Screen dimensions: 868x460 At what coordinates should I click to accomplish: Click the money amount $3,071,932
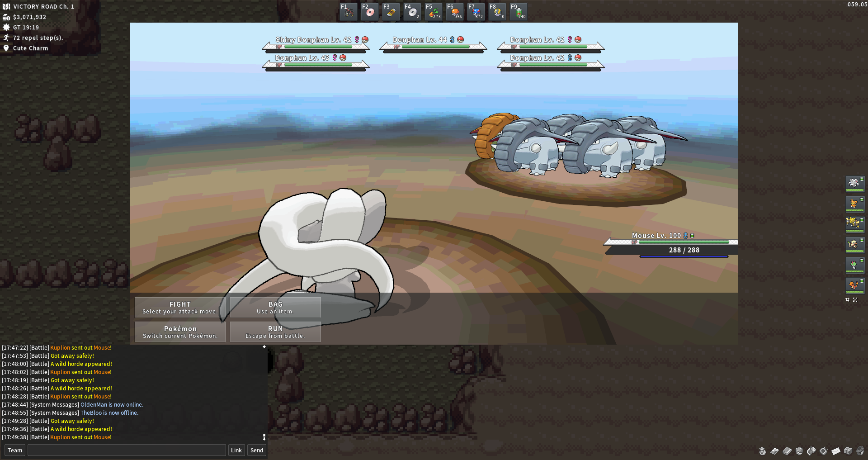(x=29, y=17)
